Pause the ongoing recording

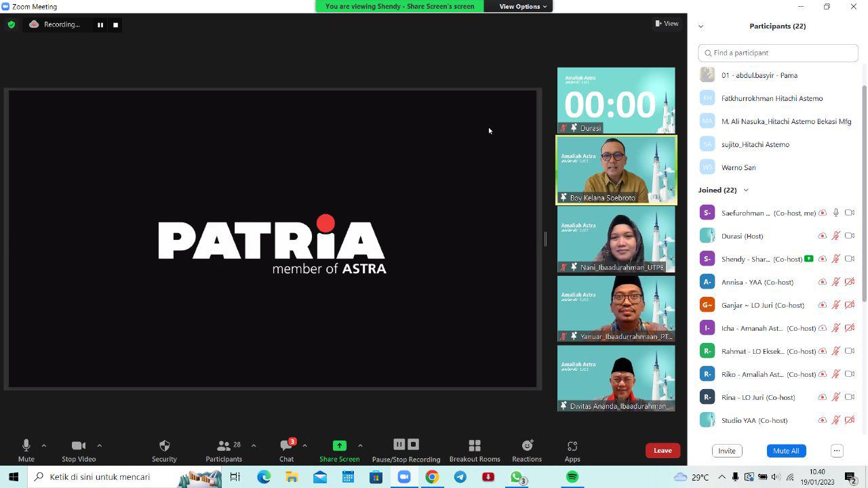[399, 444]
